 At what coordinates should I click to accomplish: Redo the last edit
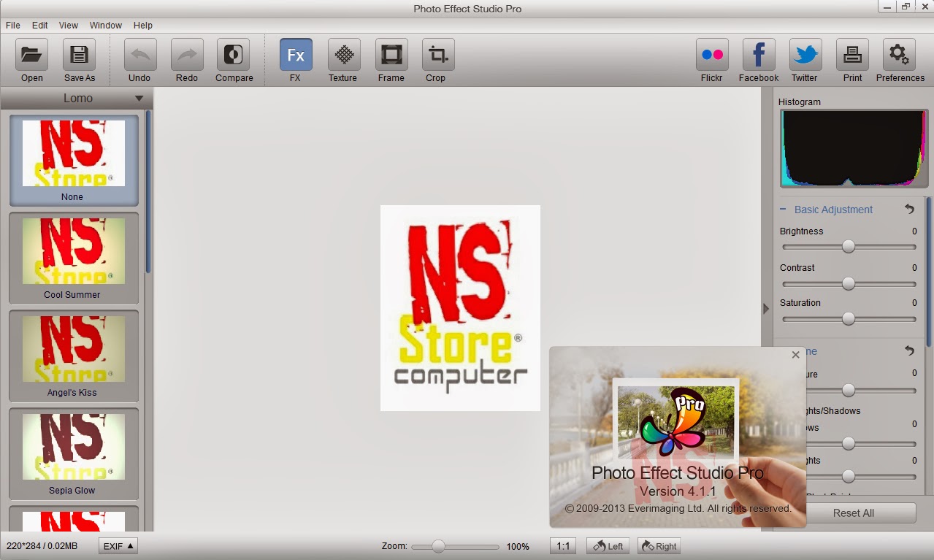coord(187,55)
